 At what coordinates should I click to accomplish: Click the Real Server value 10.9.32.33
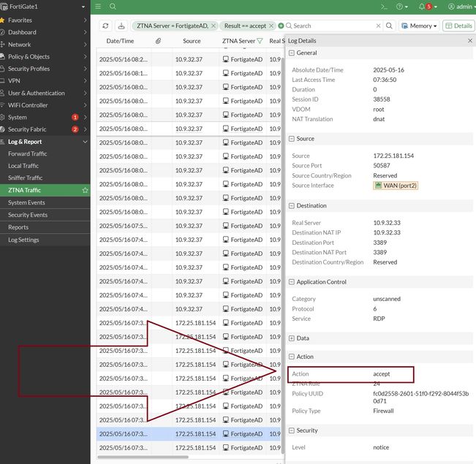(387, 223)
